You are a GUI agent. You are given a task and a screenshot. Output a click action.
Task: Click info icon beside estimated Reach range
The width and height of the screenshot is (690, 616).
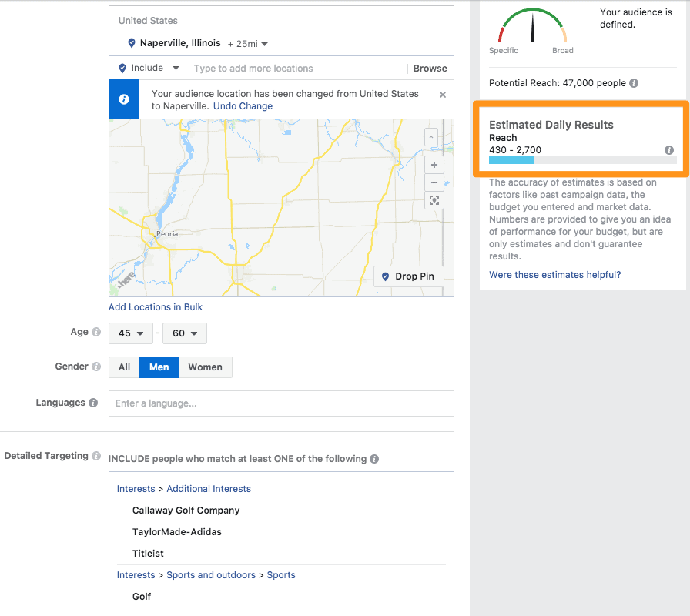(669, 150)
